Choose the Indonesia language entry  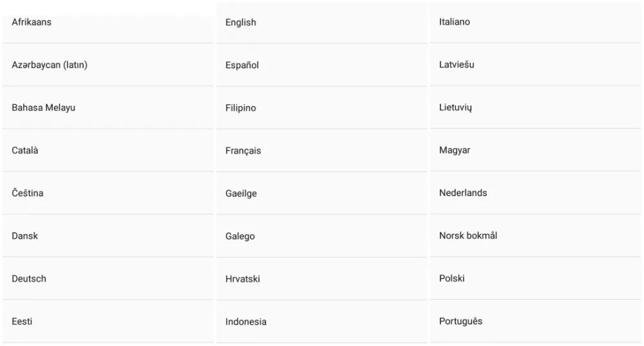pyautogui.click(x=246, y=322)
